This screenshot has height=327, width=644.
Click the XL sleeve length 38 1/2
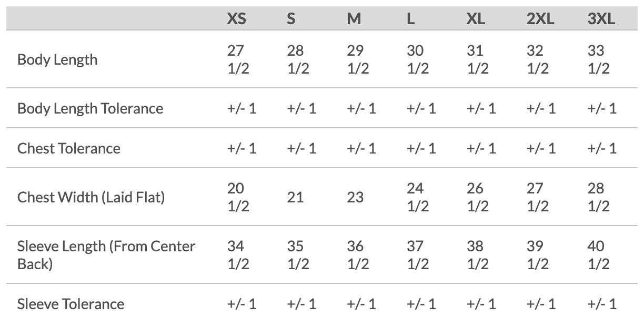click(x=478, y=255)
